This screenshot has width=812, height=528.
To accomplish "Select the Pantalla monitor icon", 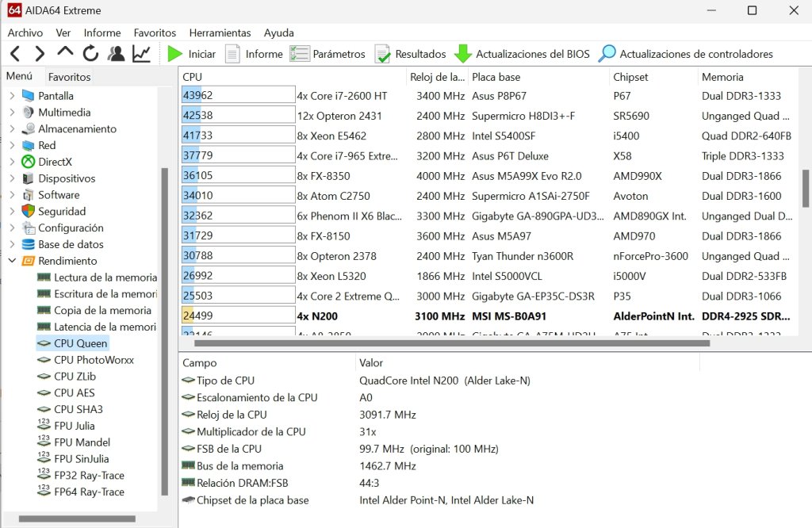I will pyautogui.click(x=28, y=96).
